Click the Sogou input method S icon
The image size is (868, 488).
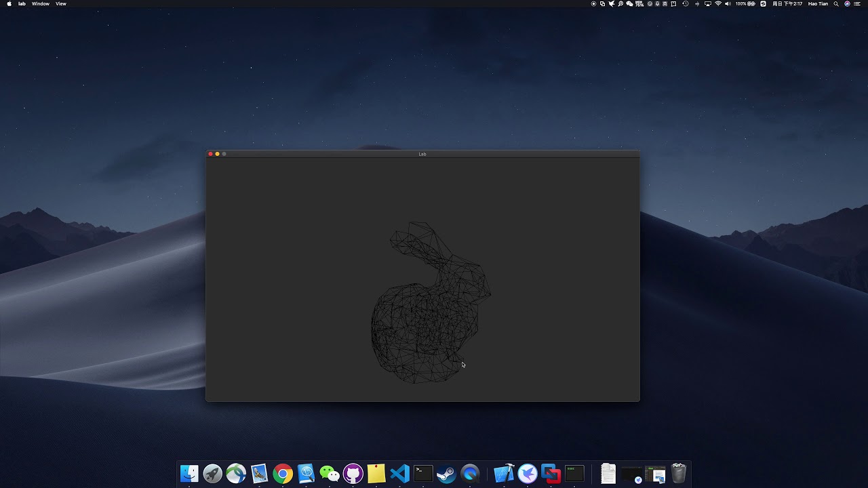click(x=763, y=3)
